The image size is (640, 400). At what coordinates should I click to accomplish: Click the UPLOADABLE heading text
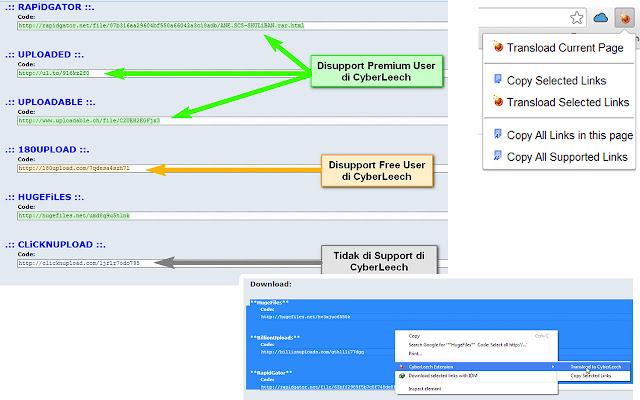50,102
